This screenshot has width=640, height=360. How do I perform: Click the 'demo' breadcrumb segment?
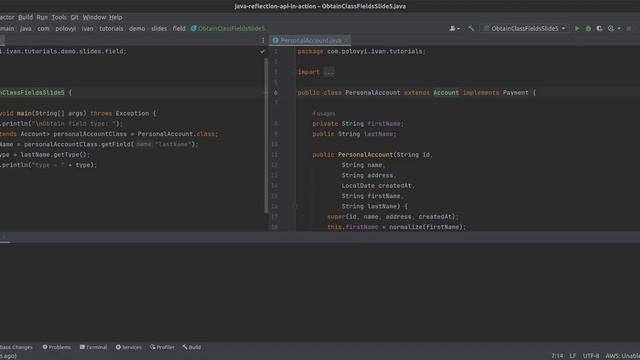click(137, 29)
